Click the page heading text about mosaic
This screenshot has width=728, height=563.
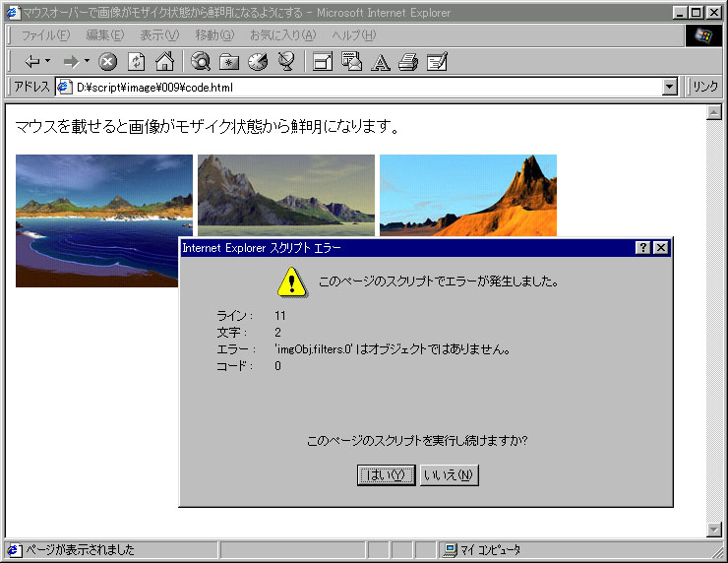click(x=207, y=126)
